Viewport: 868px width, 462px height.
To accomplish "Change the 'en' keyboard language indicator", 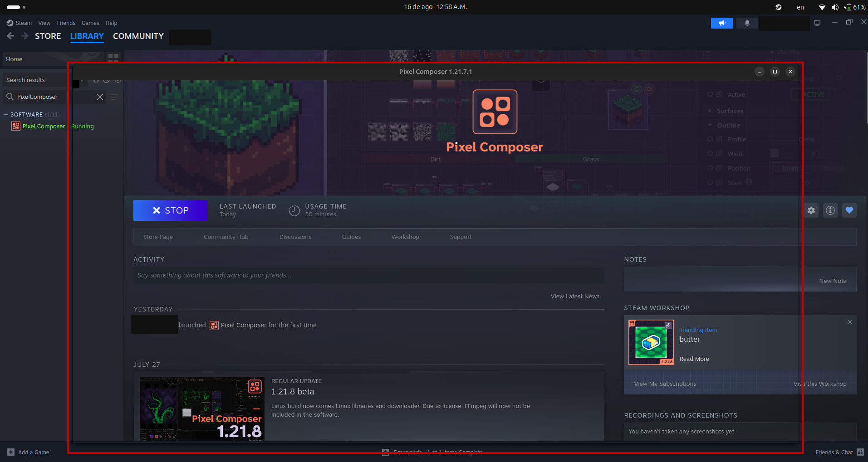I will click(x=800, y=7).
